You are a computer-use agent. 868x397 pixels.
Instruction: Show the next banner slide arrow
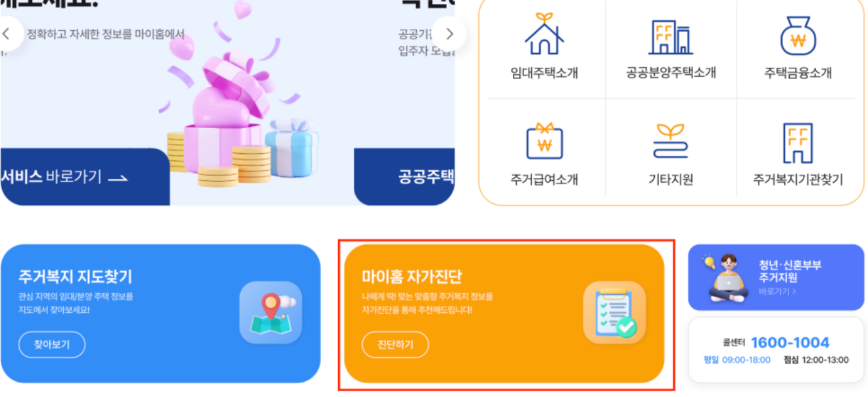[450, 34]
